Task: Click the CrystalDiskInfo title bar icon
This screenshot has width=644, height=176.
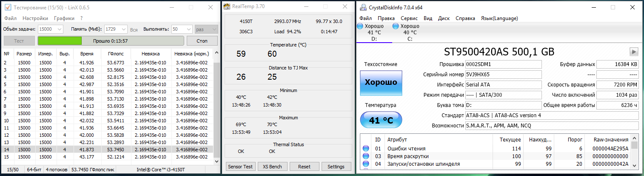Action: pyautogui.click(x=363, y=7)
